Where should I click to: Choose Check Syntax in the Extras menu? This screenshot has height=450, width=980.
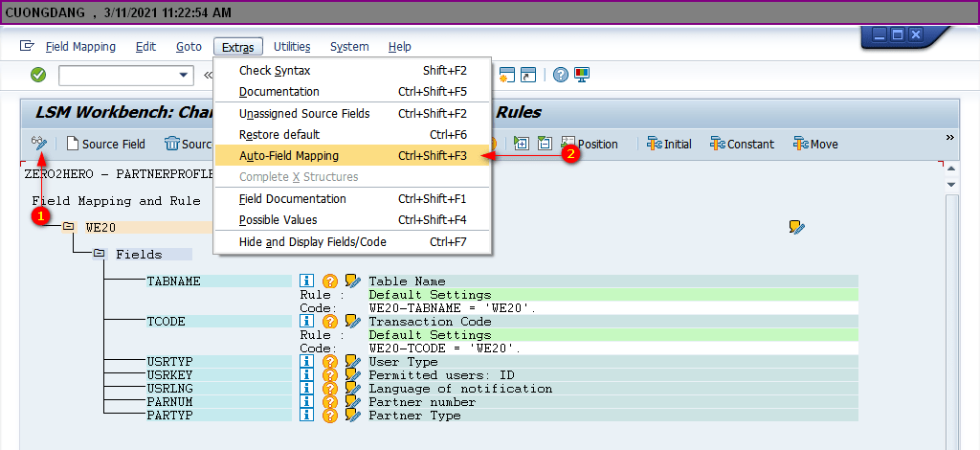(x=274, y=70)
